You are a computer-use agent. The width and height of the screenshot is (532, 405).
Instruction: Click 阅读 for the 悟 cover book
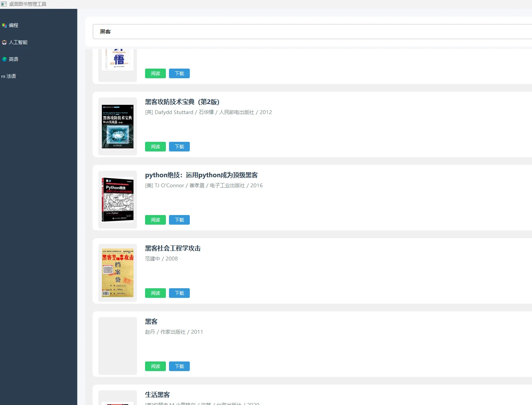pyautogui.click(x=155, y=74)
